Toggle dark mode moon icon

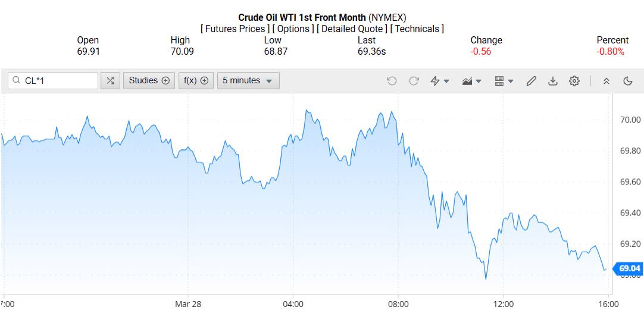pos(628,81)
